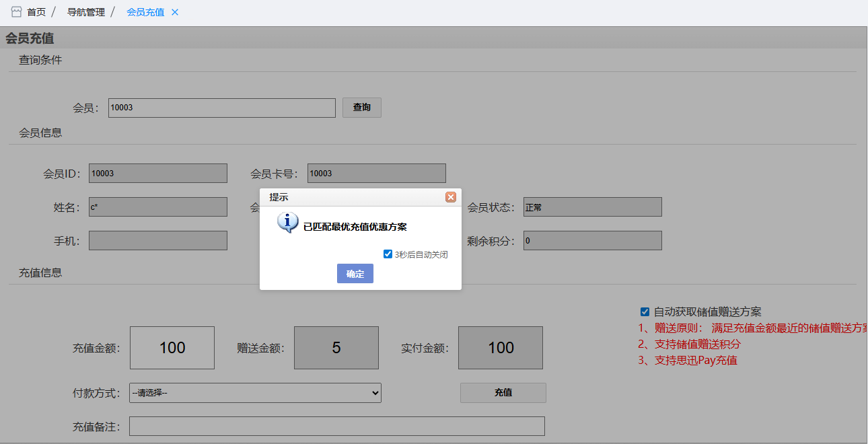The image size is (868, 444).
Task: Toggle the 自动获取储值赠送方案 checkbox
Action: (x=645, y=312)
